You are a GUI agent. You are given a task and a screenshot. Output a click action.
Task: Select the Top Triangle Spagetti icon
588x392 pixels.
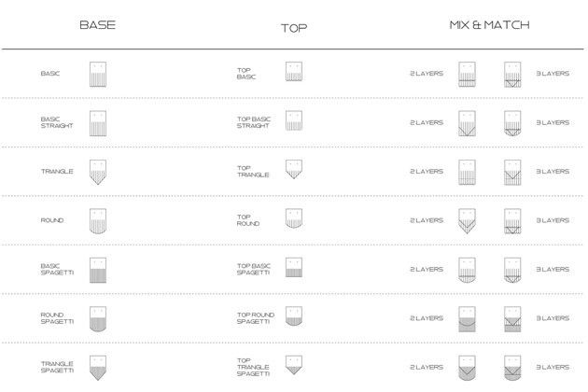[x=294, y=365]
